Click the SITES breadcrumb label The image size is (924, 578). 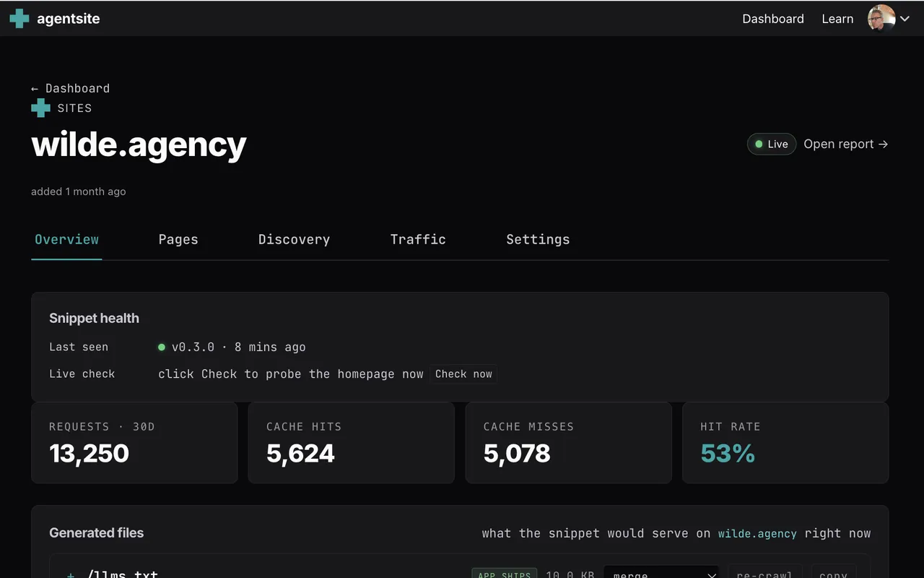[74, 108]
